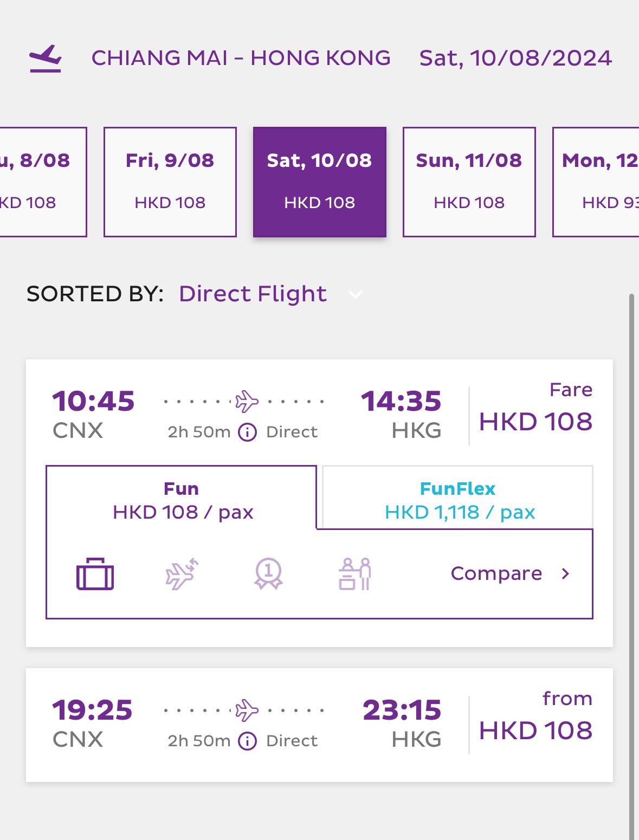This screenshot has width=639, height=840.
Task: Click the priority ribbon badge icon
Action: 268,573
